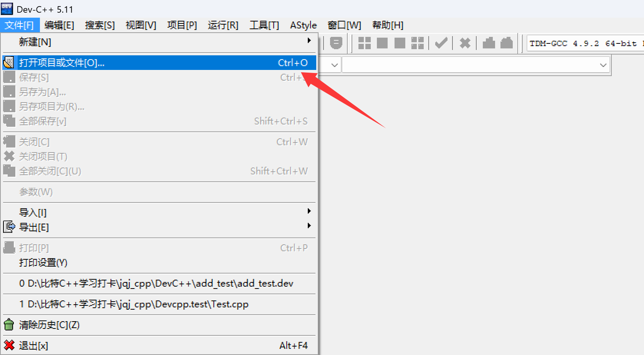Click the printer icon beside 打印[P]
This screenshot has height=355, width=644.
click(x=9, y=248)
